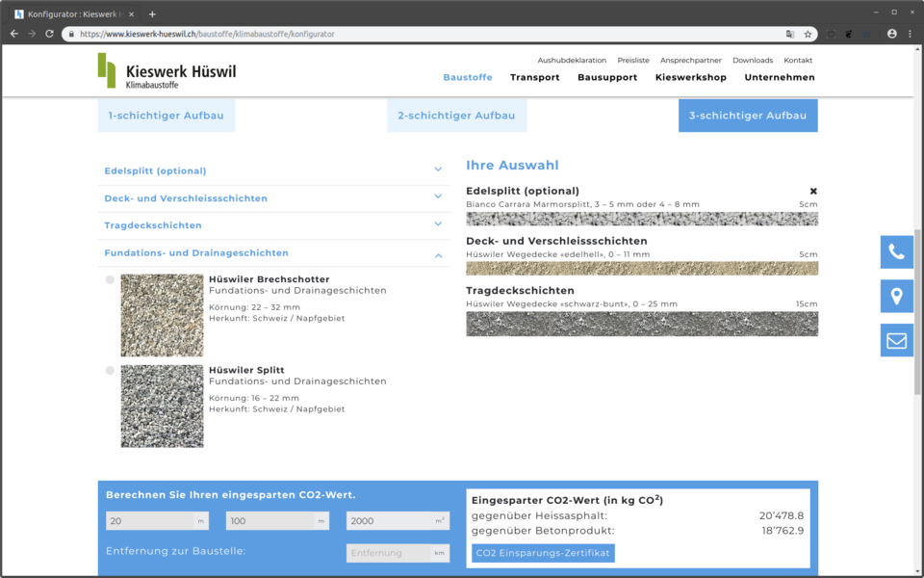Click the phone contact side button
This screenshot has width=924, height=578.
(x=897, y=252)
